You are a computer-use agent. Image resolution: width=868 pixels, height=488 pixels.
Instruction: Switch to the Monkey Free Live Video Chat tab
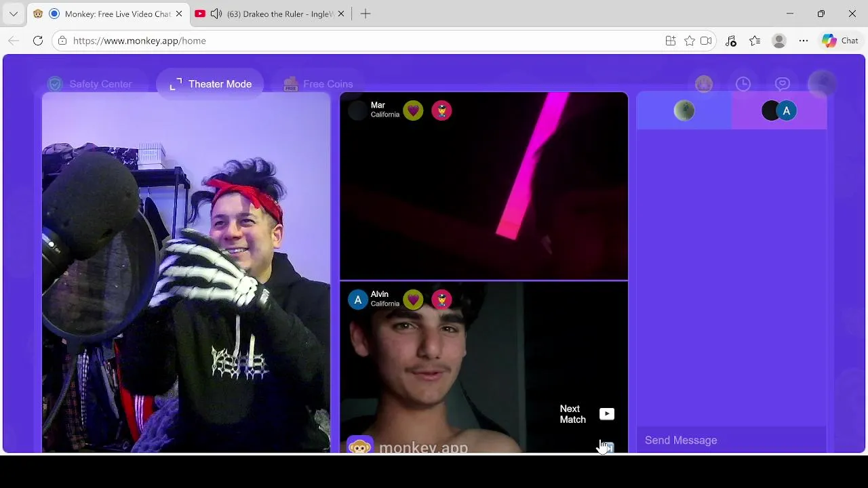point(108,14)
